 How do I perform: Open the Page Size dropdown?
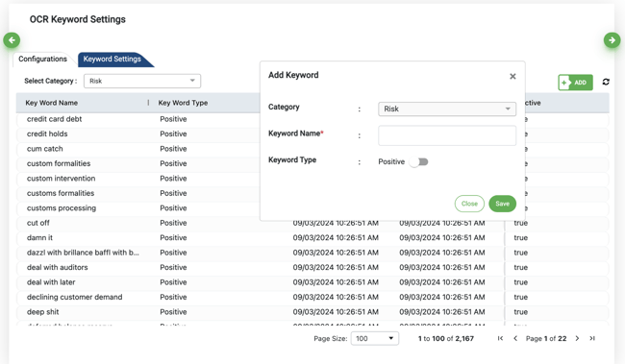point(375,338)
